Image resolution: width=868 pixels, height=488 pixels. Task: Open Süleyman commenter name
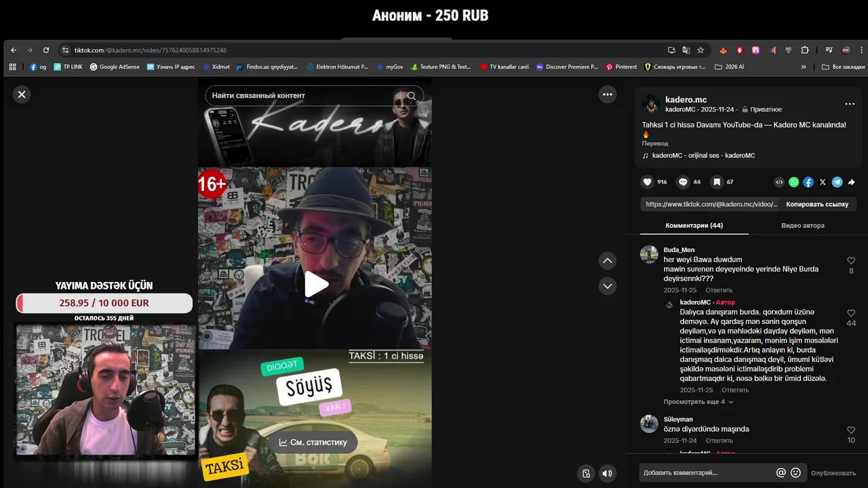click(678, 420)
